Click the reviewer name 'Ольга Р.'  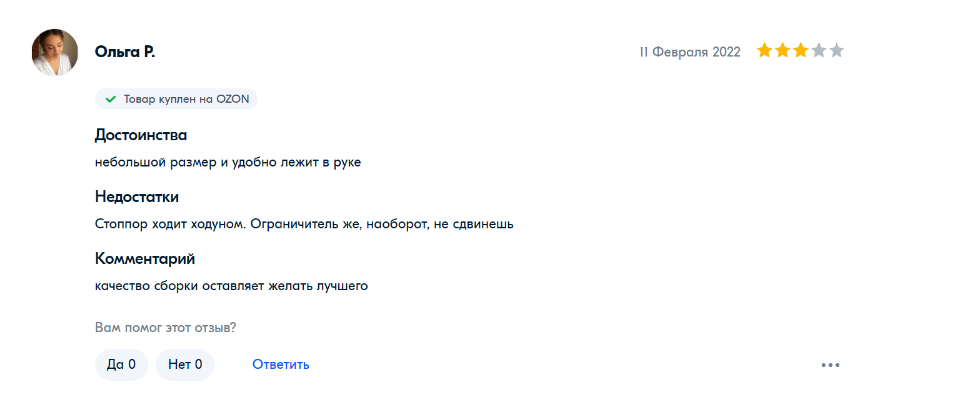click(125, 52)
